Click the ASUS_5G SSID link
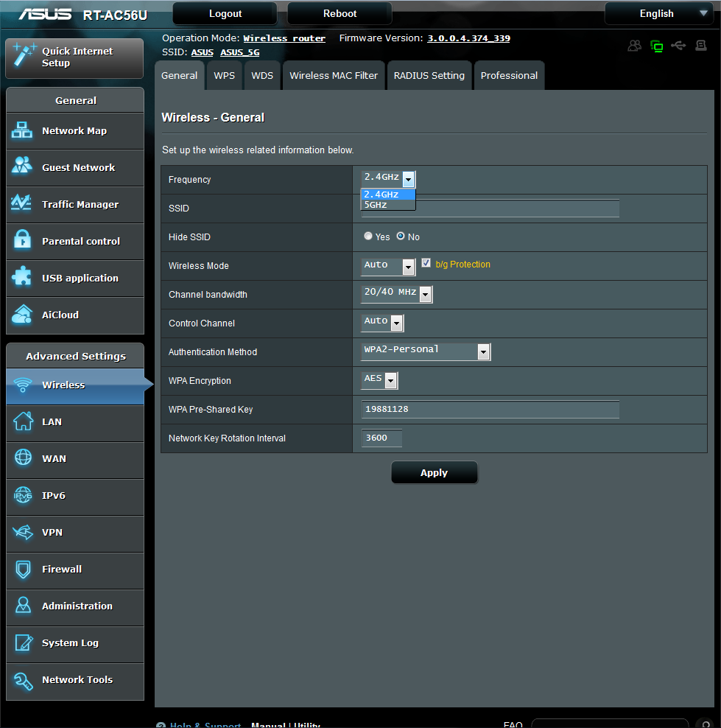This screenshot has width=721, height=728. click(x=240, y=52)
